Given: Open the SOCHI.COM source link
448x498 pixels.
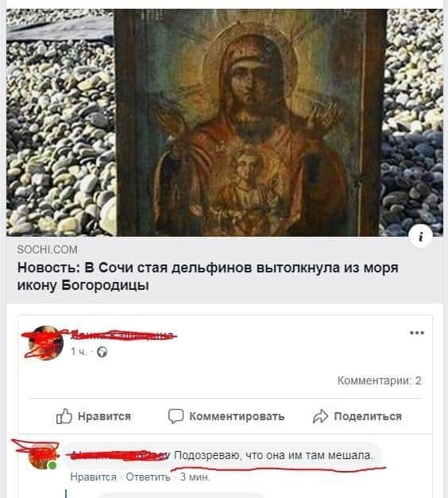Looking at the screenshot, I should 47,249.
